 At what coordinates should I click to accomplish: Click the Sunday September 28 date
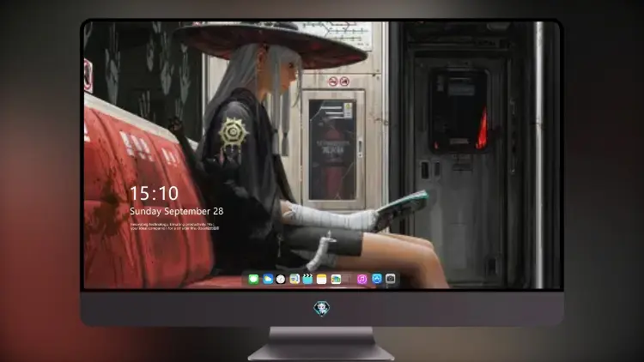click(x=177, y=211)
